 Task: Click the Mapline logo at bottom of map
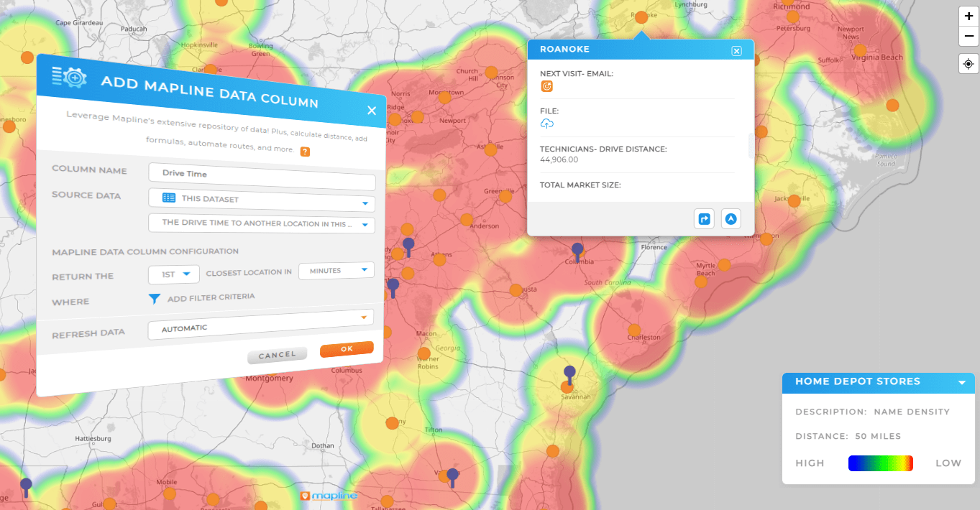[329, 495]
